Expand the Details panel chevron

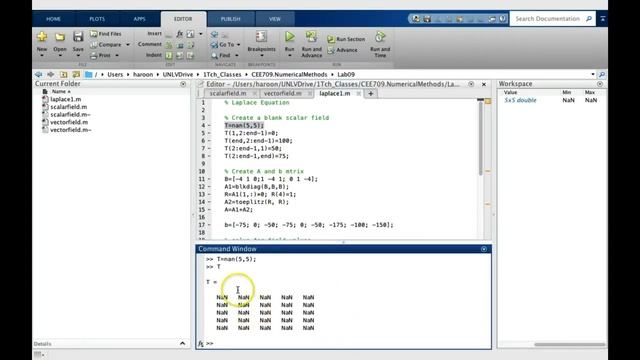[182, 344]
